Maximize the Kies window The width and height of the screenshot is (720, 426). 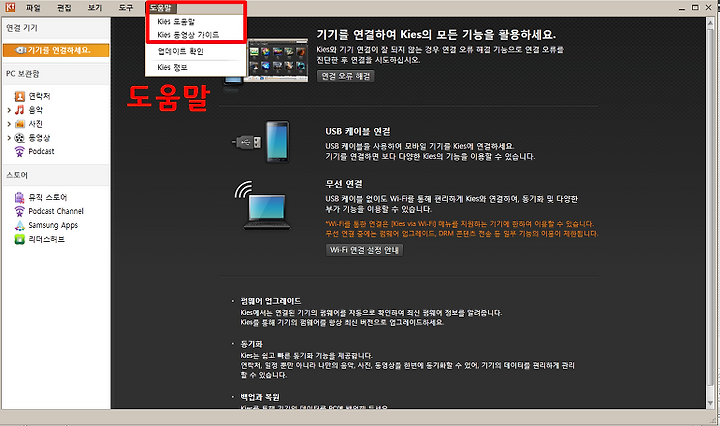click(x=695, y=8)
